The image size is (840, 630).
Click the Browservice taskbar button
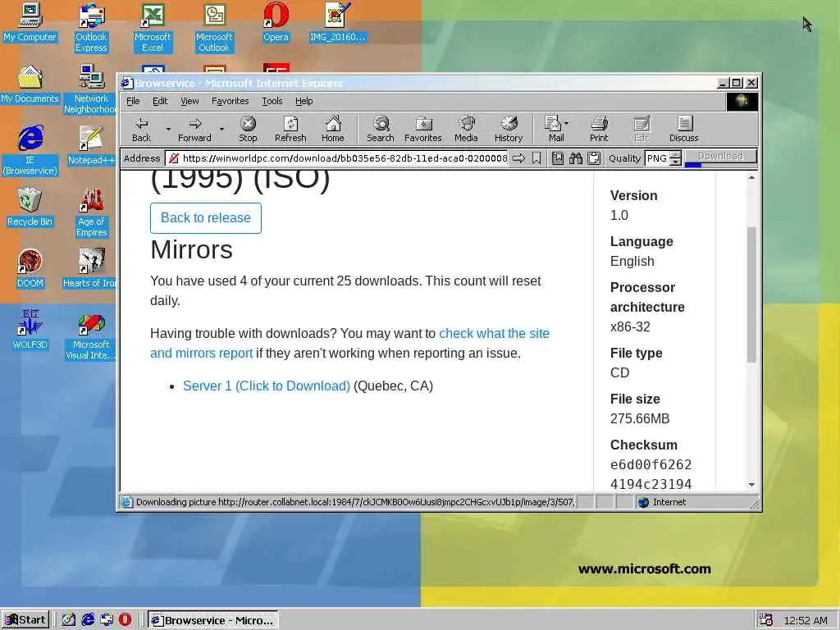[x=212, y=620]
